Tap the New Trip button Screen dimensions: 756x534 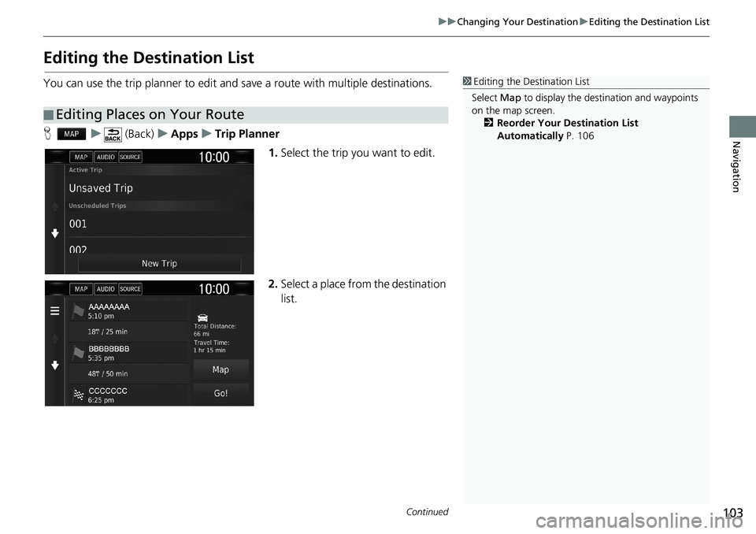click(x=159, y=263)
